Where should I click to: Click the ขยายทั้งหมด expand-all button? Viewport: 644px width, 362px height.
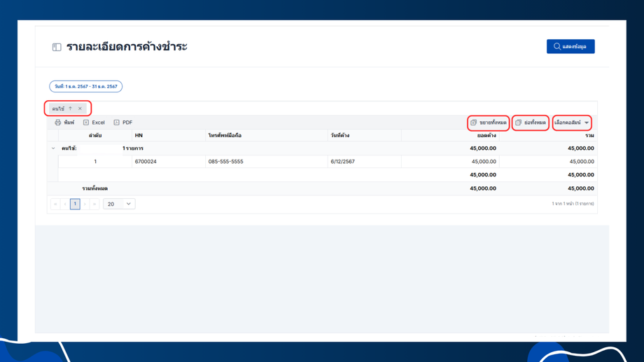pyautogui.click(x=489, y=123)
